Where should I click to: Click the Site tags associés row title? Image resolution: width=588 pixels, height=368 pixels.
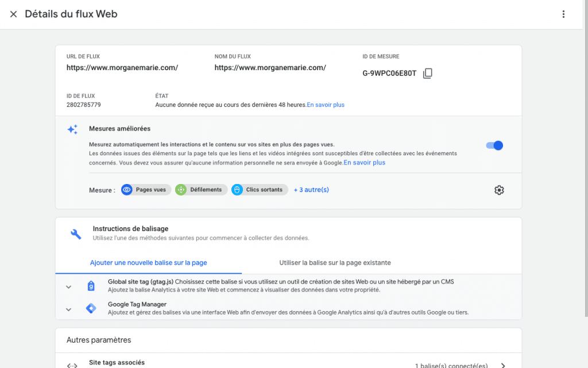click(x=117, y=362)
